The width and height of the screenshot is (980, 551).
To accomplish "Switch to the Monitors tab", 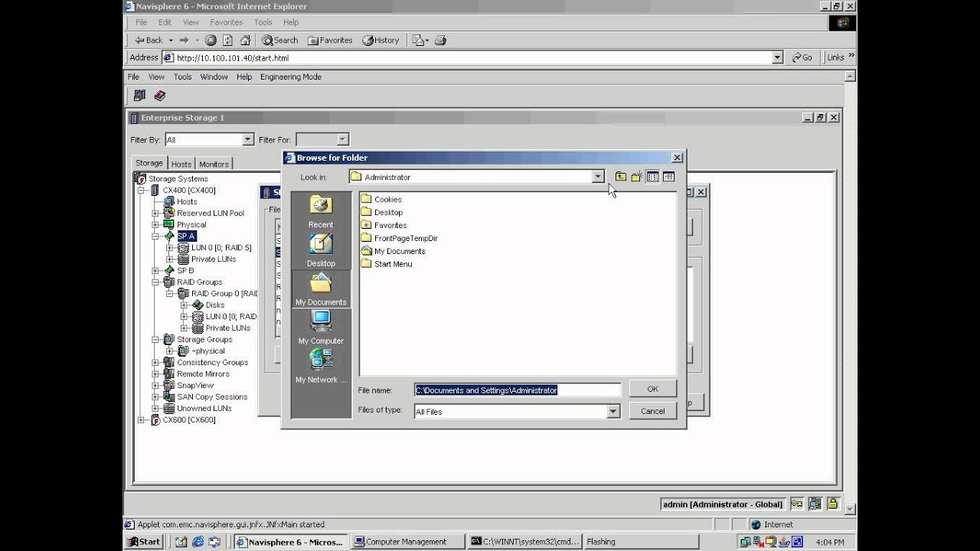I will (214, 164).
